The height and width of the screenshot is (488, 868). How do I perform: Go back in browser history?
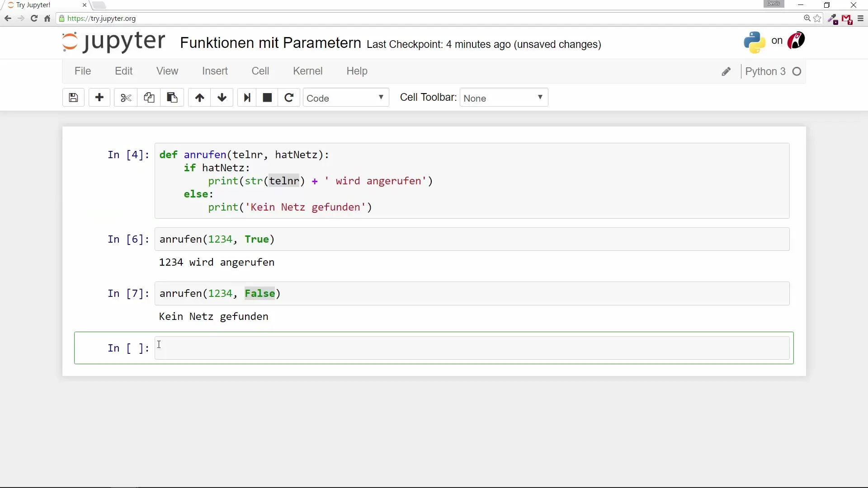8,19
